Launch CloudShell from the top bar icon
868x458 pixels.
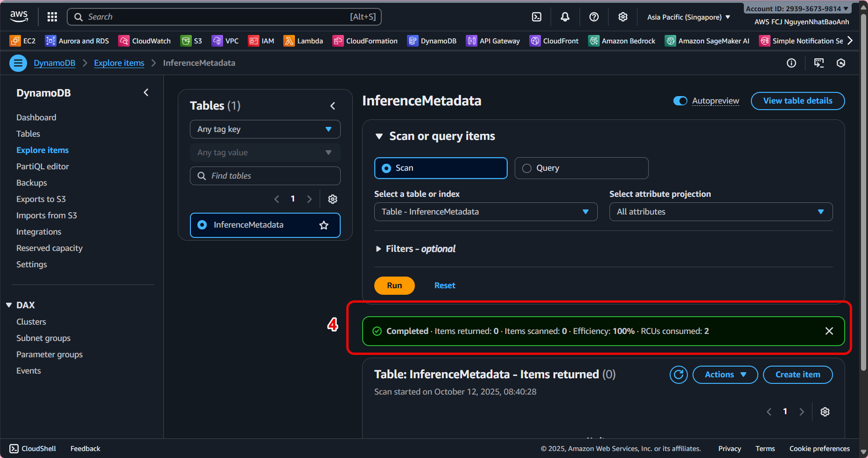[537, 17]
